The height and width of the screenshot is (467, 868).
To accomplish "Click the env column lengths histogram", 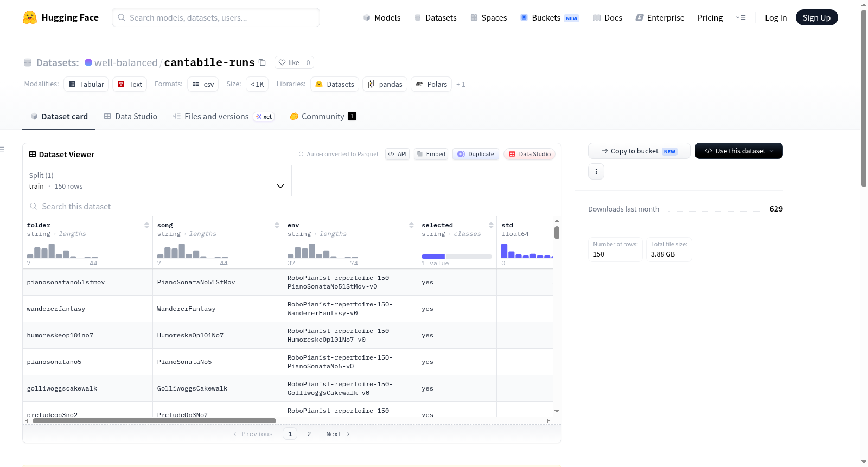I will (x=323, y=251).
